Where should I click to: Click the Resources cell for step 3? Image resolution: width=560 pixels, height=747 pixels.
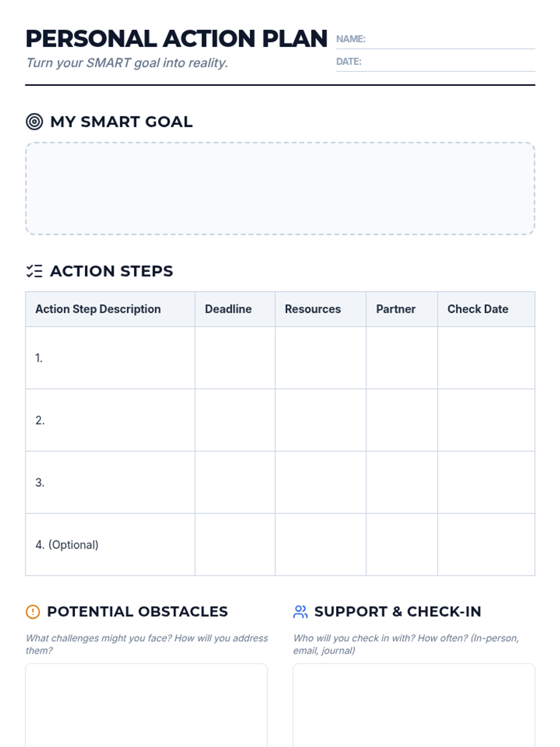coord(320,482)
